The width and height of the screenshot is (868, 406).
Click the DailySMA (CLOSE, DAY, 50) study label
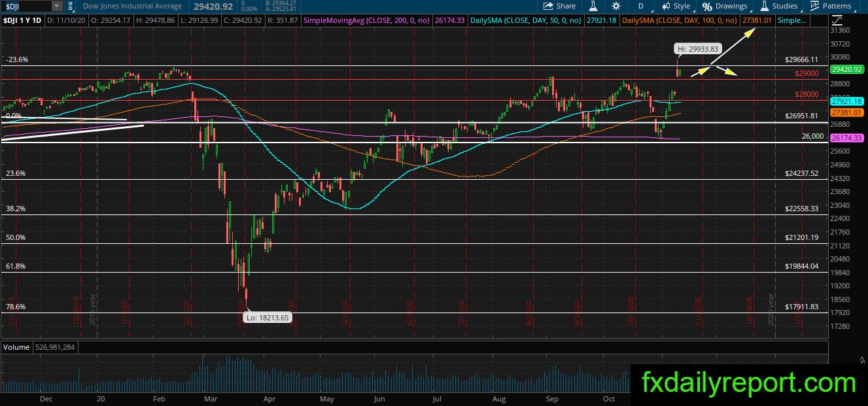click(x=525, y=21)
